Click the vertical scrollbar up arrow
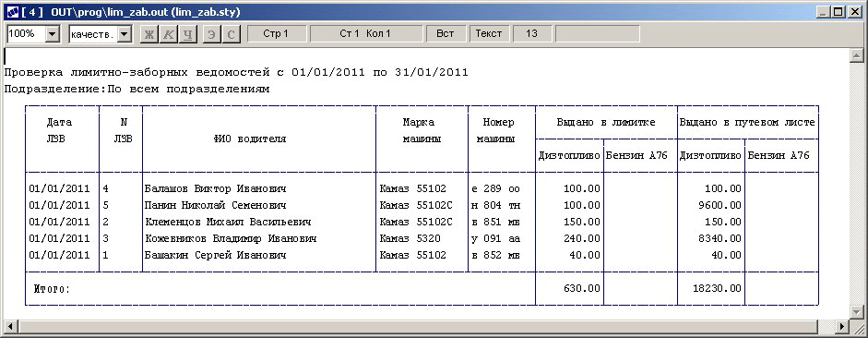Image resolution: width=868 pixels, height=338 pixels. point(856,54)
